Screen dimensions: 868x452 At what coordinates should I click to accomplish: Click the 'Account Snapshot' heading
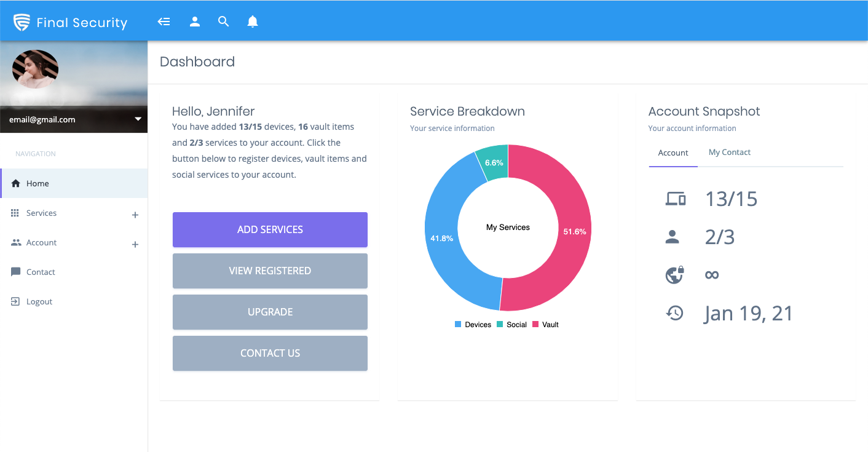pyautogui.click(x=704, y=111)
